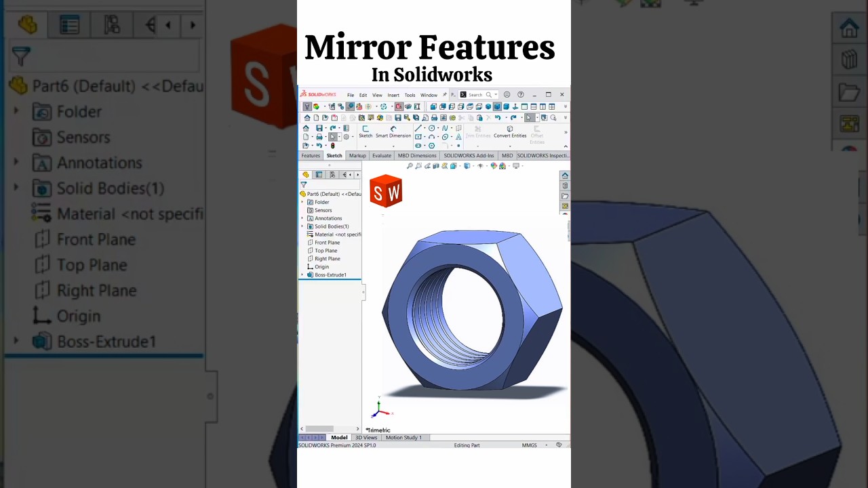Open the Convert Entities dropdown arrow
Screen dimensions: 868x488
click(510, 146)
